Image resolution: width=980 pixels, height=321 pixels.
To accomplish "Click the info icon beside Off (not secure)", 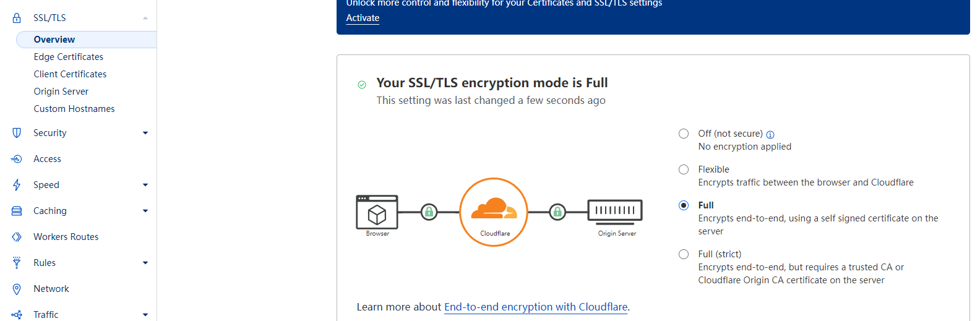I will (770, 134).
